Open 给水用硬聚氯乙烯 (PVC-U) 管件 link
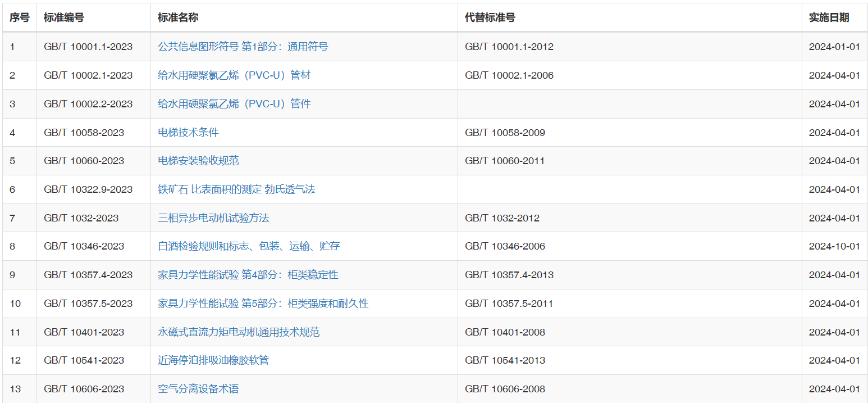Screen dimensions: 868x403 tap(234, 104)
